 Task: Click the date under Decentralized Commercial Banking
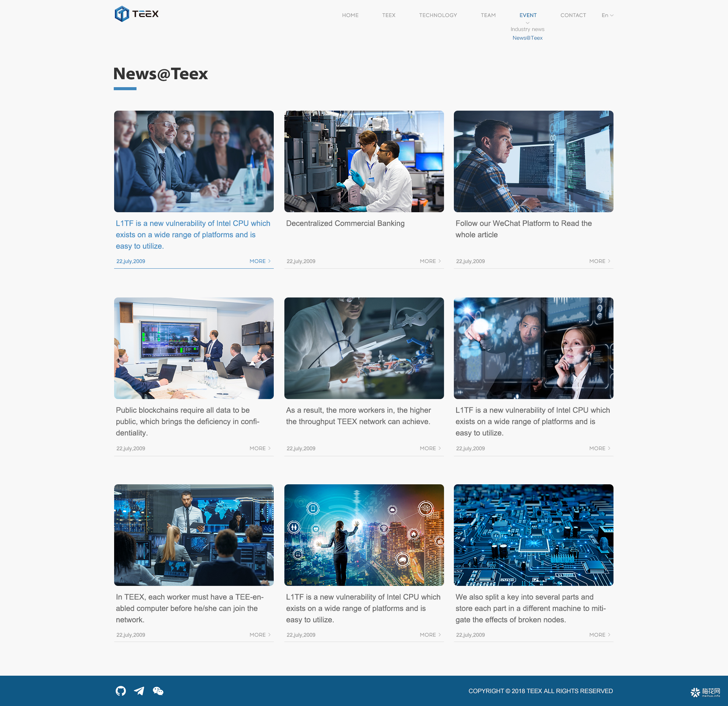click(301, 261)
